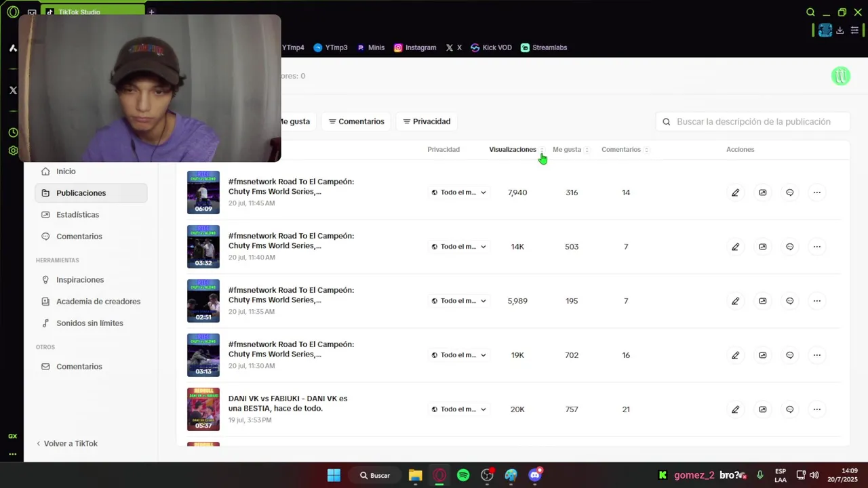Image resolution: width=868 pixels, height=488 pixels.
Task: Click the green profile avatar icon
Action: (x=840, y=76)
